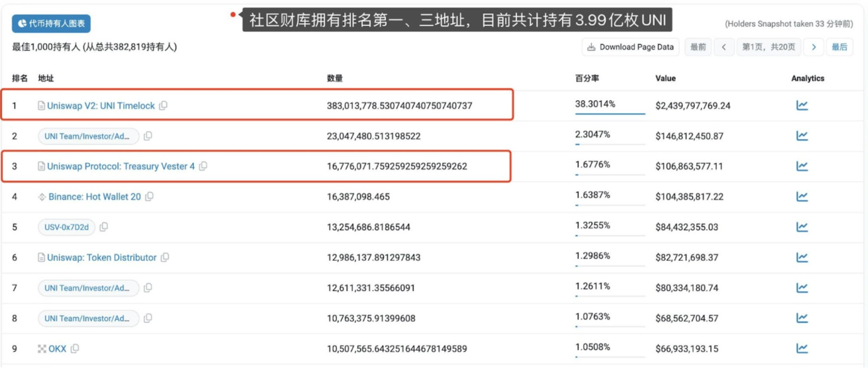Copy address of rank 7 UNI Team holder

(x=148, y=288)
